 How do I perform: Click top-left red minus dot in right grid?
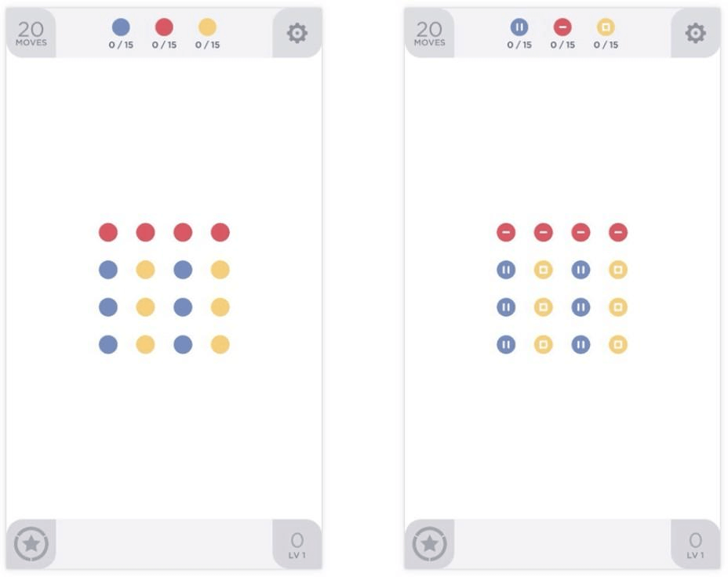[x=506, y=232]
